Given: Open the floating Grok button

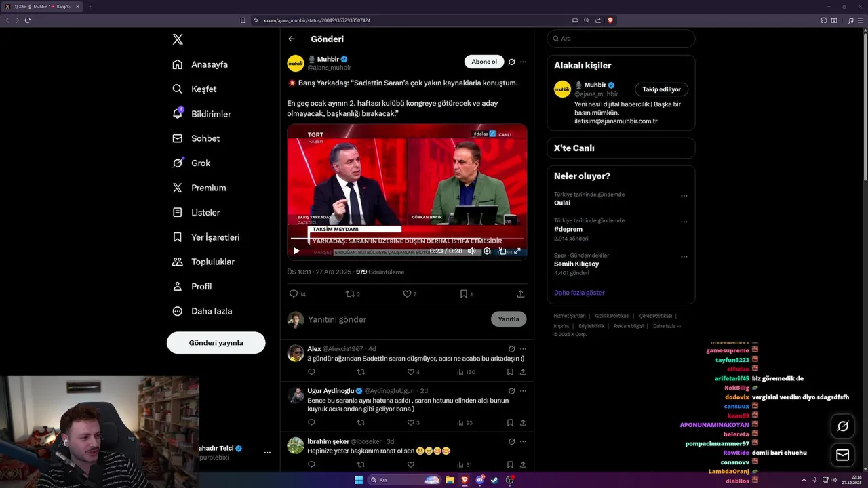Looking at the screenshot, I should (x=843, y=426).
